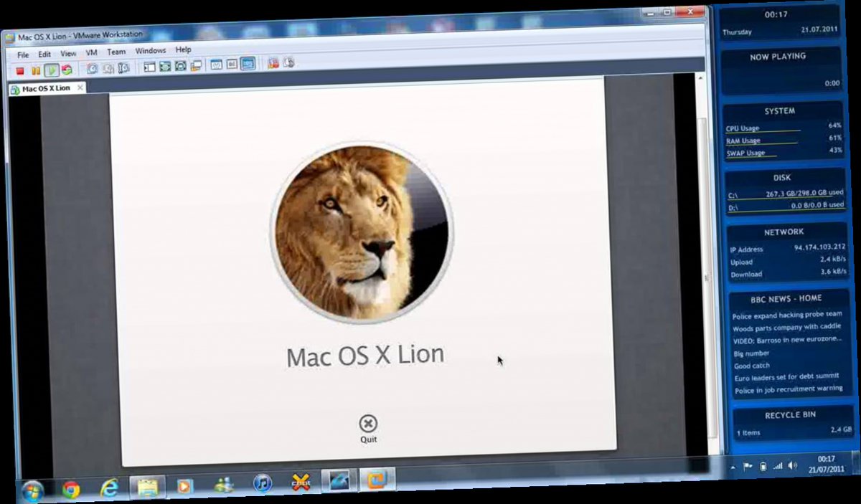This screenshot has height=504, width=861.
Task: Switch to Quick Switch view mode
Action: coord(165,67)
